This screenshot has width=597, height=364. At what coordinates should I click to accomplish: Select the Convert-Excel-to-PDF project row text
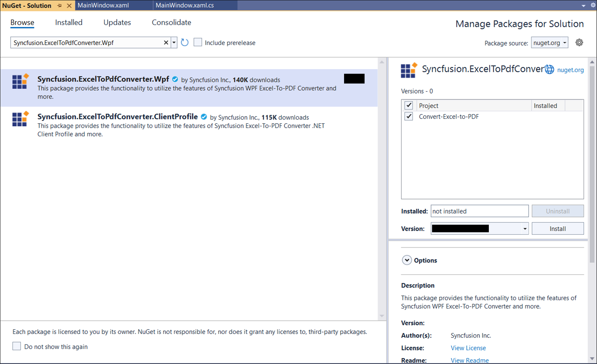point(448,117)
